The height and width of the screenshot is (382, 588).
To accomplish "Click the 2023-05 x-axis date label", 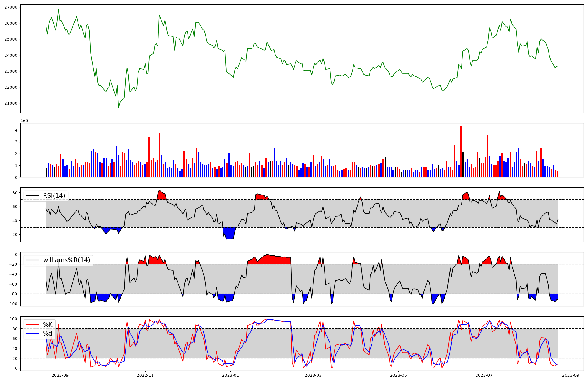I will click(x=398, y=375).
